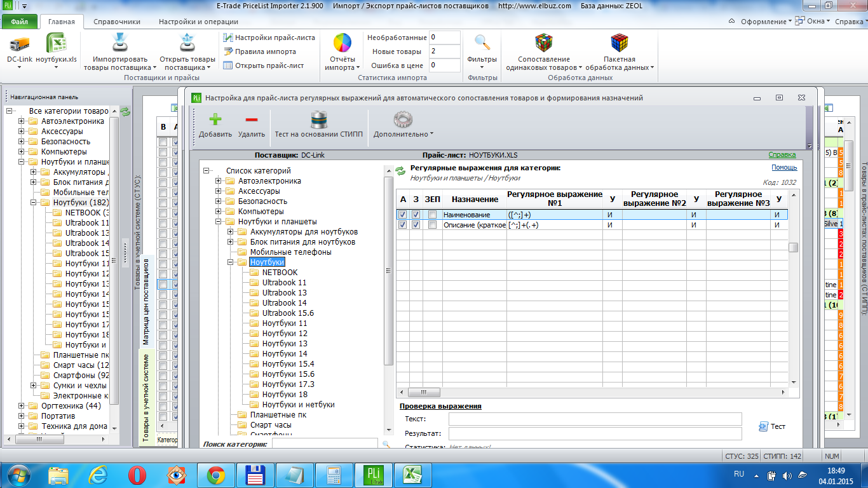Screen dimensions: 868x488
Task: Open the Файл menu
Action: pos(19,22)
